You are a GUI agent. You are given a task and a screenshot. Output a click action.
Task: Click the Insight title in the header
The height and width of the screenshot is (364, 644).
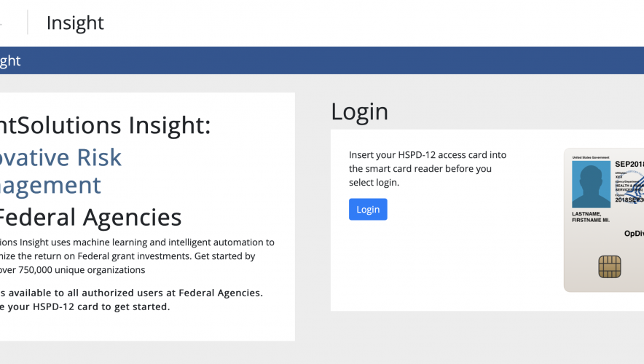pyautogui.click(x=75, y=23)
